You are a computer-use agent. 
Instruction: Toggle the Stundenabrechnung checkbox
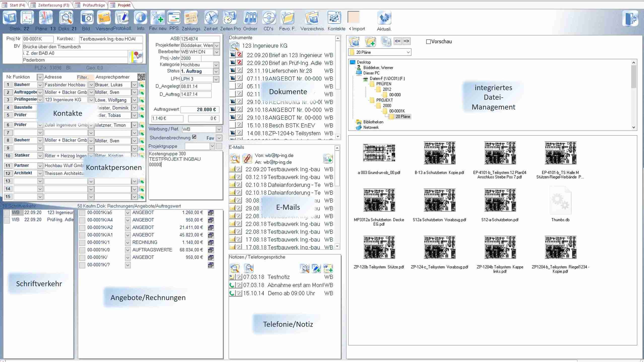click(x=194, y=137)
